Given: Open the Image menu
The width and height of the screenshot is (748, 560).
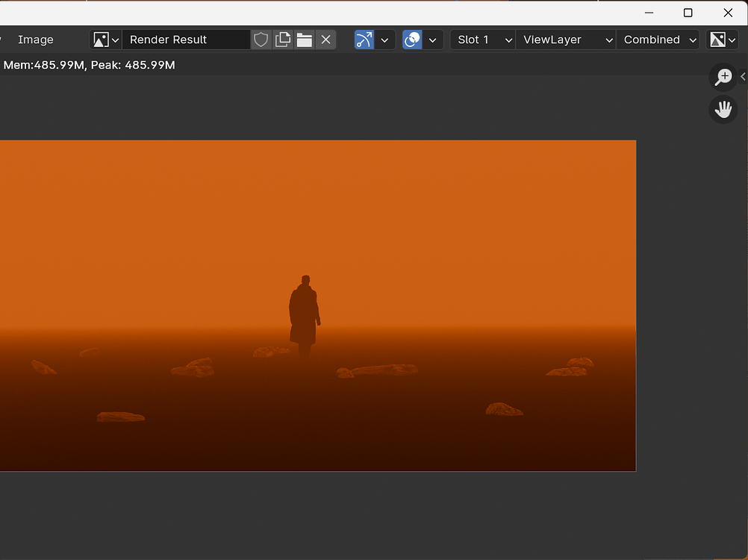Looking at the screenshot, I should (36, 40).
